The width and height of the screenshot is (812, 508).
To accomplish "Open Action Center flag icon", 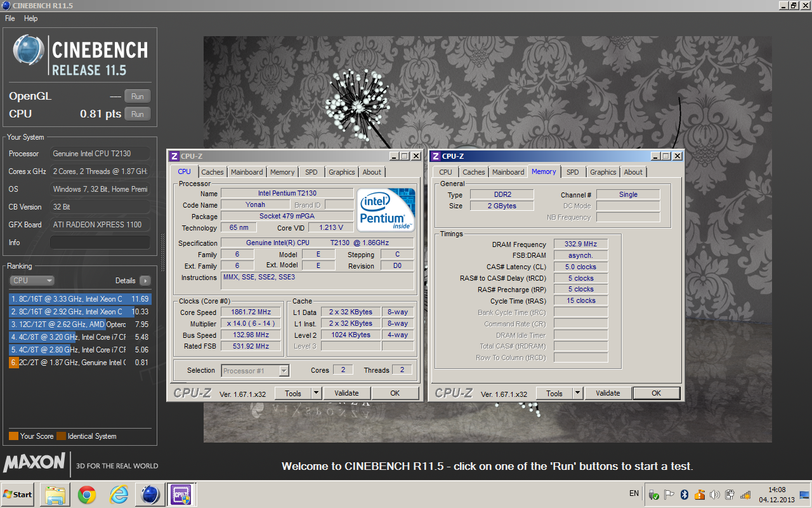I will click(670, 495).
